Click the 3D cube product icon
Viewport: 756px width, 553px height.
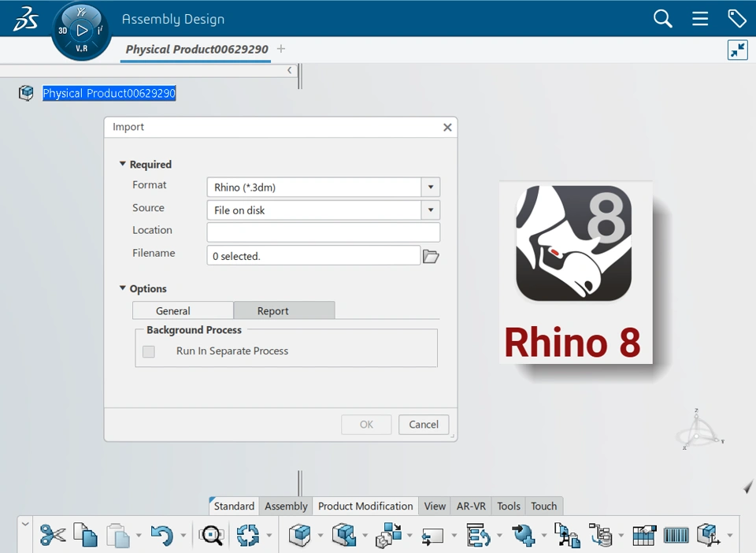click(x=299, y=535)
